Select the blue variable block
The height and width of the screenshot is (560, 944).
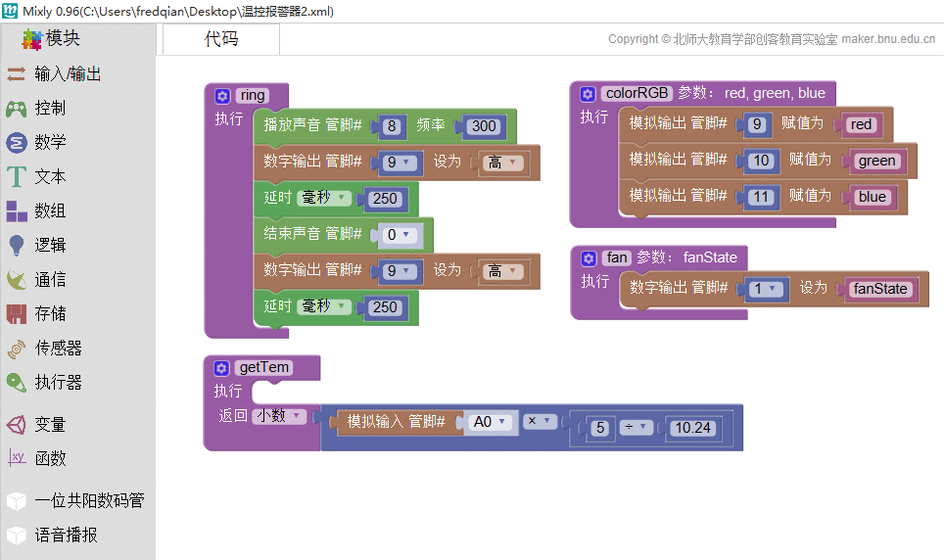pos(873,197)
